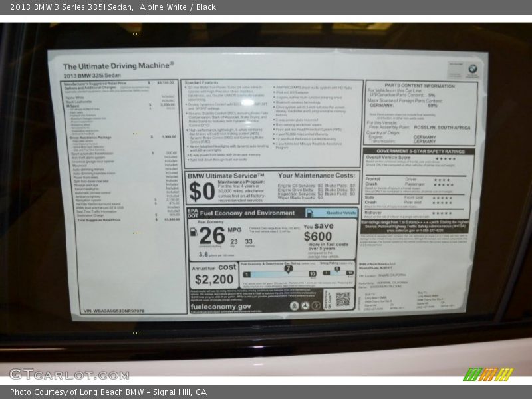The image size is (532, 399).
Task: Click the '26' combined MPG figure
Action: [x=212, y=235]
